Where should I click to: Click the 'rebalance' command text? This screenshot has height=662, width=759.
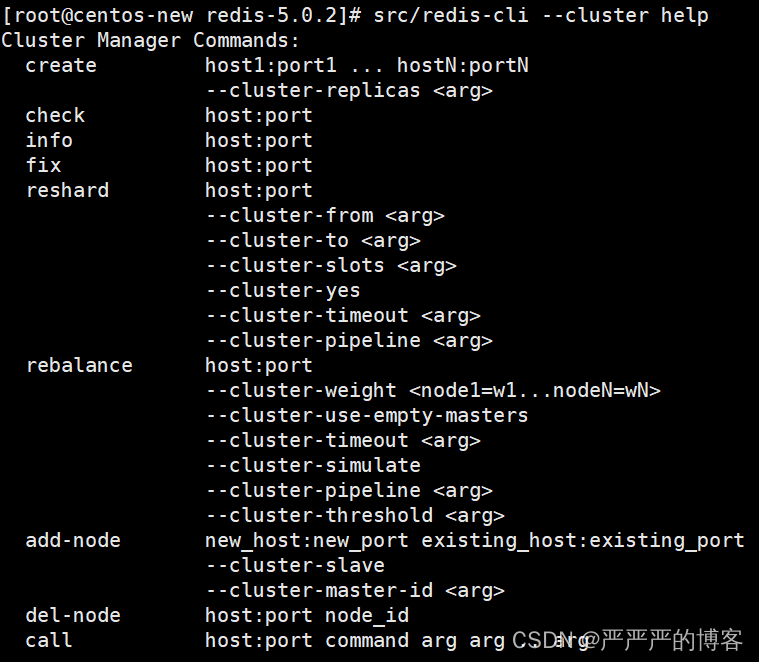[x=79, y=365]
